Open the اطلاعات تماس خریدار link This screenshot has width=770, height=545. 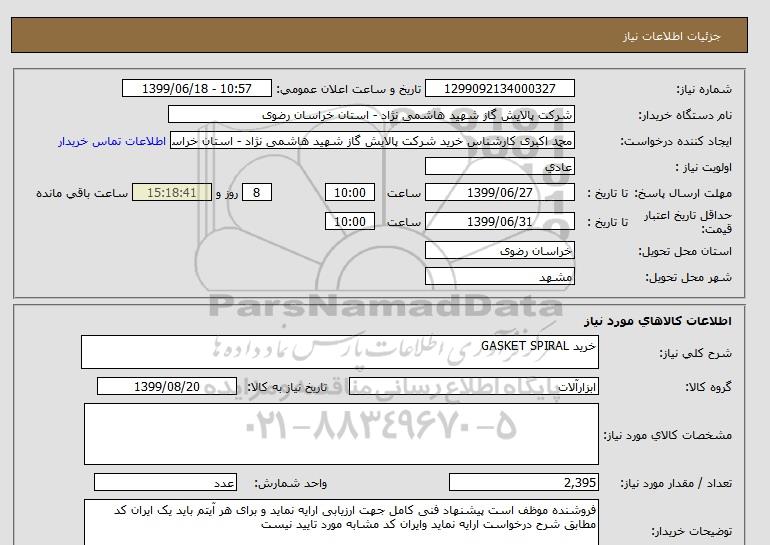point(112,141)
